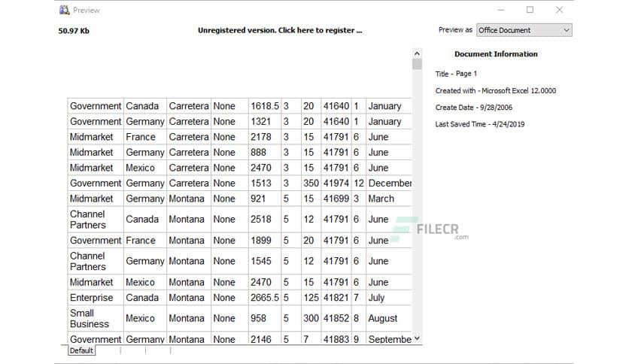
Task: Click the '41852' cell
Action: click(x=336, y=318)
